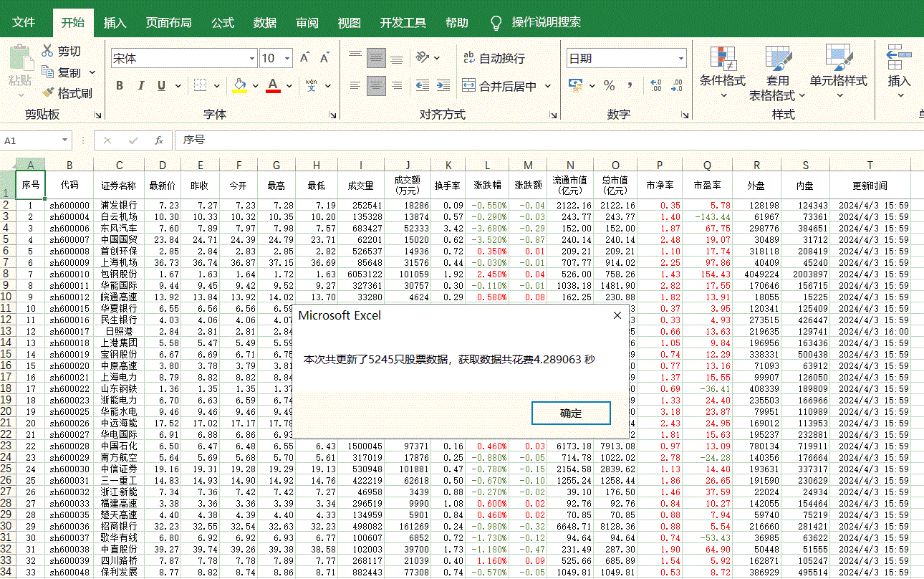Viewport: 924px width, 579px height.
Task: Click the increase font size icon
Action: coord(304,58)
